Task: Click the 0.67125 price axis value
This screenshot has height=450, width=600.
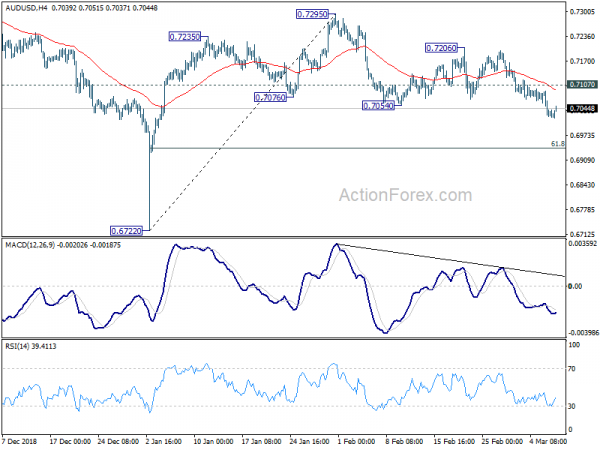Action: pyautogui.click(x=582, y=234)
